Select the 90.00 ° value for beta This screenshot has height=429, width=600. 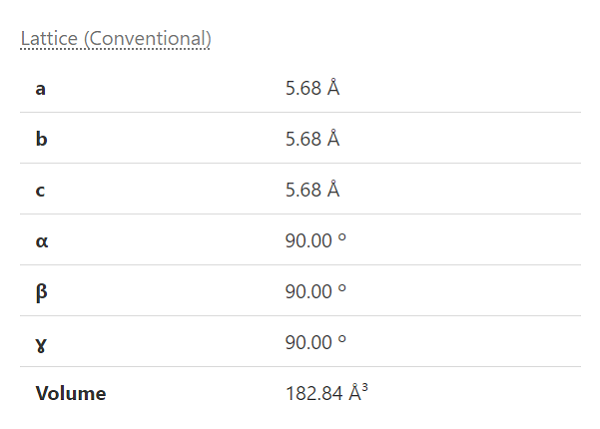[x=316, y=292]
